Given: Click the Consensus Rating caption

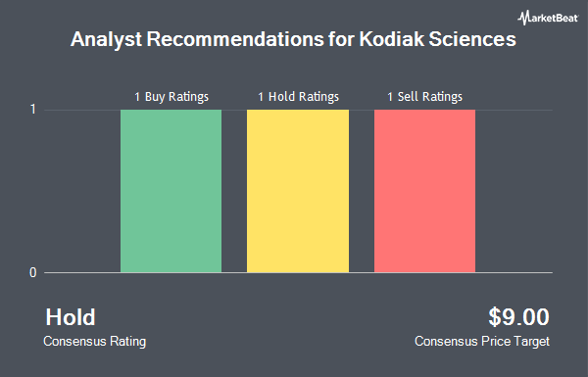Looking at the screenshot, I should pos(94,342).
